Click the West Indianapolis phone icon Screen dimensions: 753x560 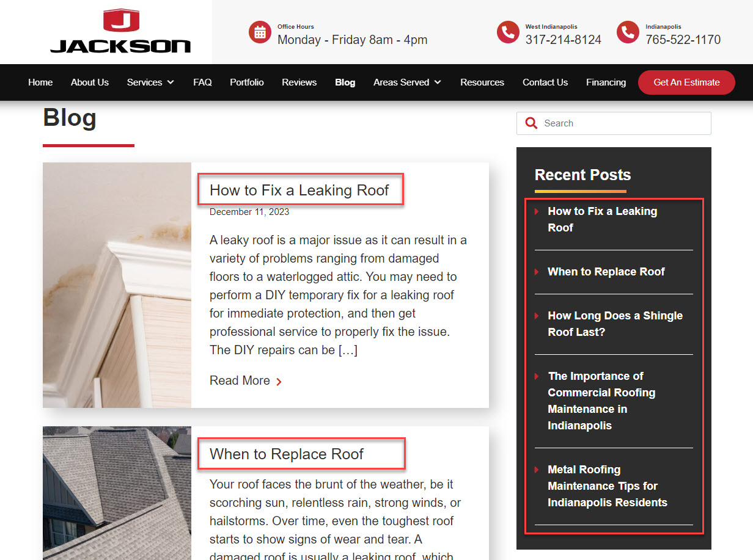click(508, 32)
